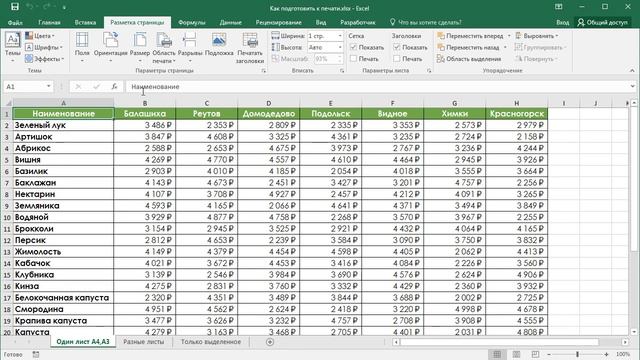Switch to the Data (Данные) tab
This screenshot has width=640, height=360.
[230, 22]
